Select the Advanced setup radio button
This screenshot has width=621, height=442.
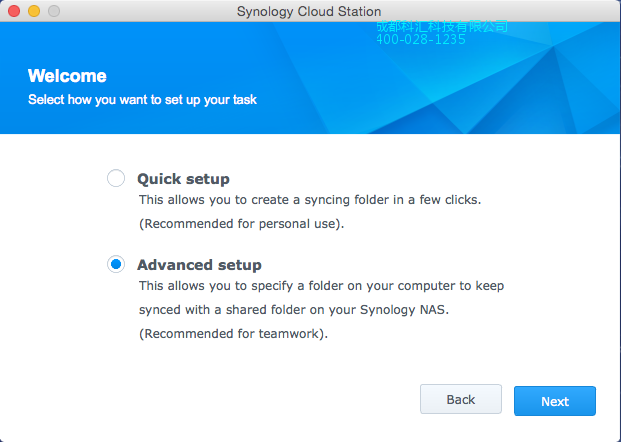point(116,264)
